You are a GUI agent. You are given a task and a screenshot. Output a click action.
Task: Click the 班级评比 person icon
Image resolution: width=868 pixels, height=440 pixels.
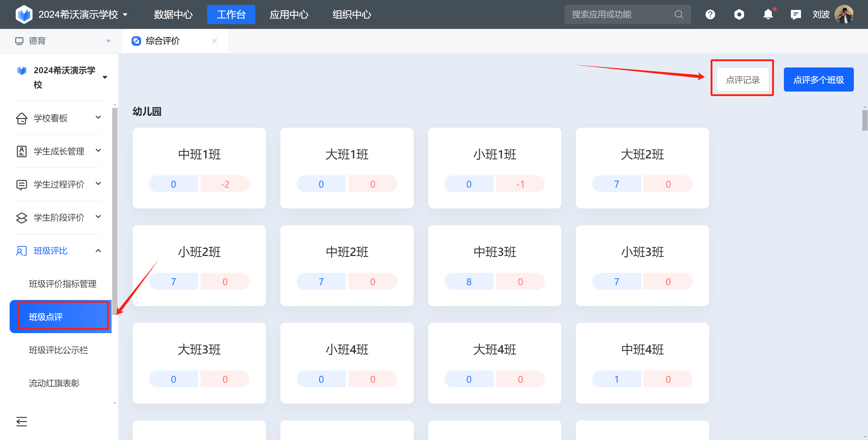tap(22, 251)
